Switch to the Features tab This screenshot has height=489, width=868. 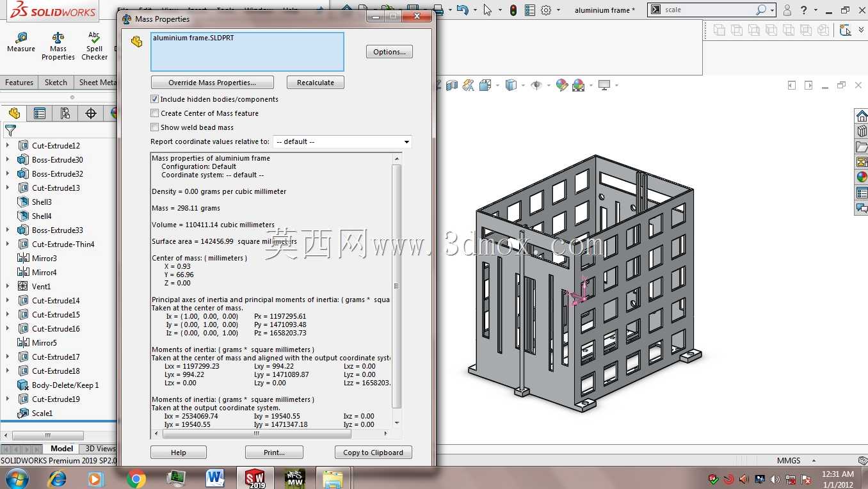[19, 83]
